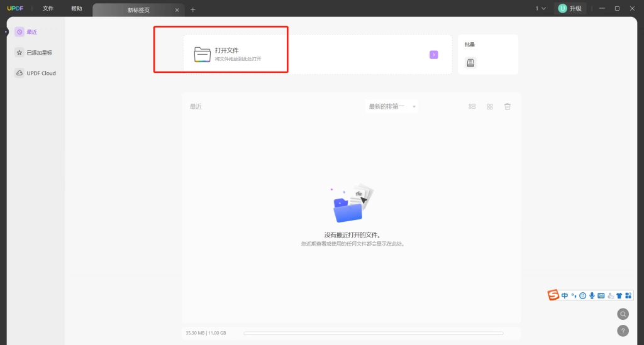The width and height of the screenshot is (644, 345).
Task: Close the 新标签页 tab
Action: pos(177,10)
